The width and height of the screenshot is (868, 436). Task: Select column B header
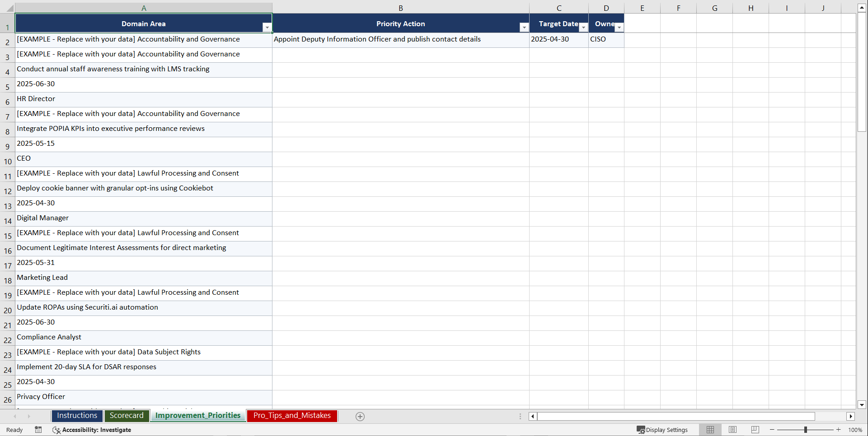coord(400,8)
